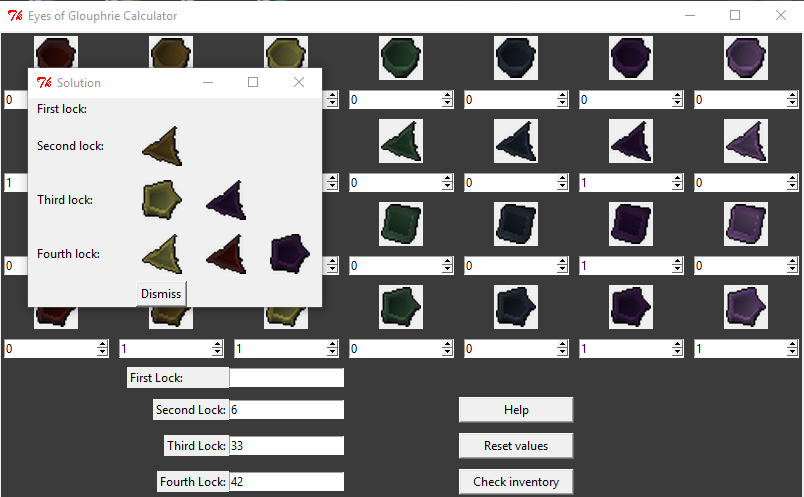Decrease the indigo square count with the down arrow

pos(677,270)
